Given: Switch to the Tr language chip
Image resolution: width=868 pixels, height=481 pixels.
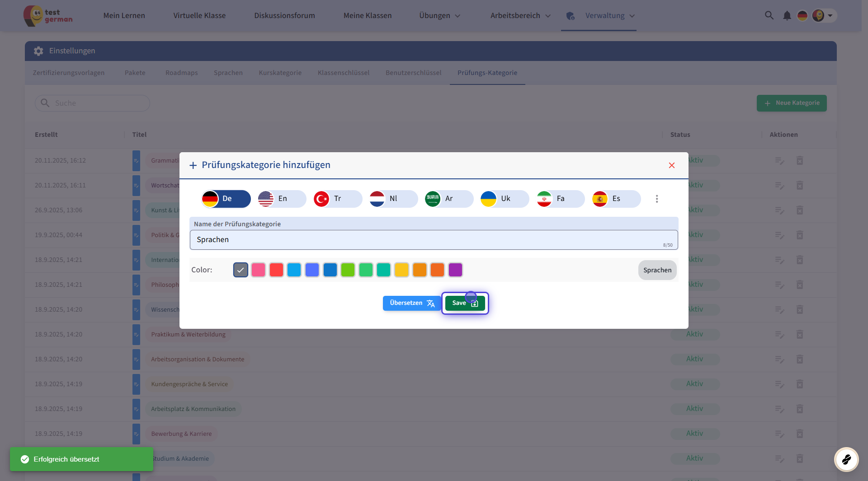Looking at the screenshot, I should 337,199.
